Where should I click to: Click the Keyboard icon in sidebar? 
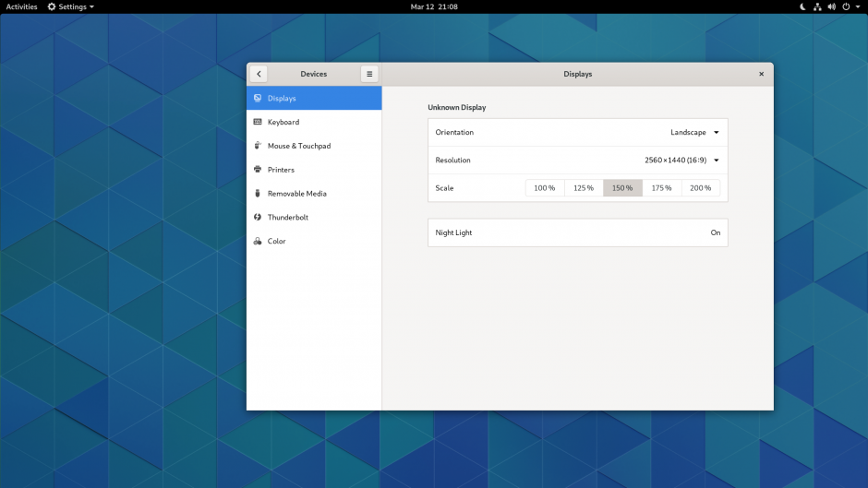tap(258, 122)
